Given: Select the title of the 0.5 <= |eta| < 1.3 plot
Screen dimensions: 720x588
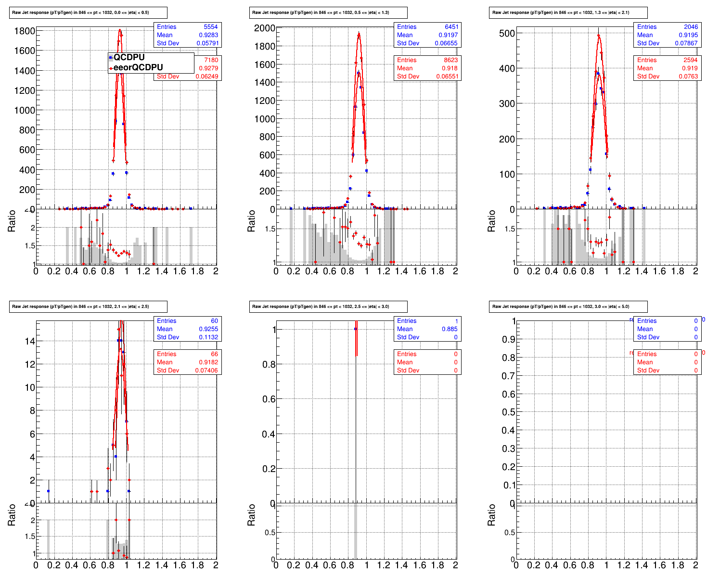Looking at the screenshot, I should [328, 13].
